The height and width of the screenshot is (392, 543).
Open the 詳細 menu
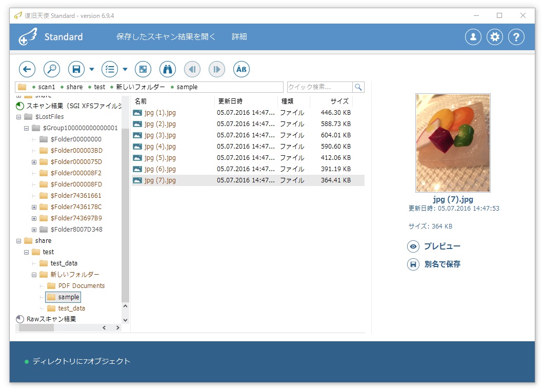point(239,37)
